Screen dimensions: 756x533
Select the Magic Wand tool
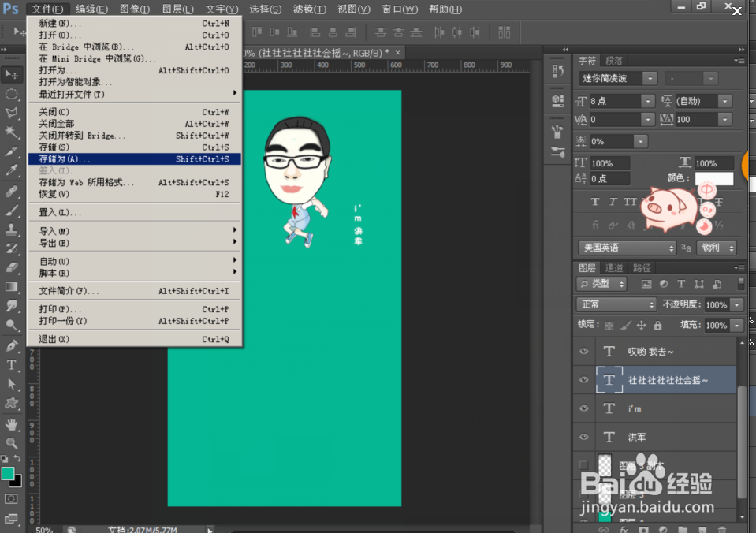pos(12,132)
